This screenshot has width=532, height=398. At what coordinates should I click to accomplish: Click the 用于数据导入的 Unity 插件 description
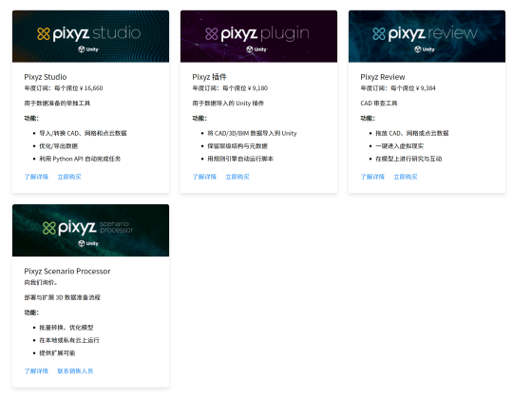228,104
